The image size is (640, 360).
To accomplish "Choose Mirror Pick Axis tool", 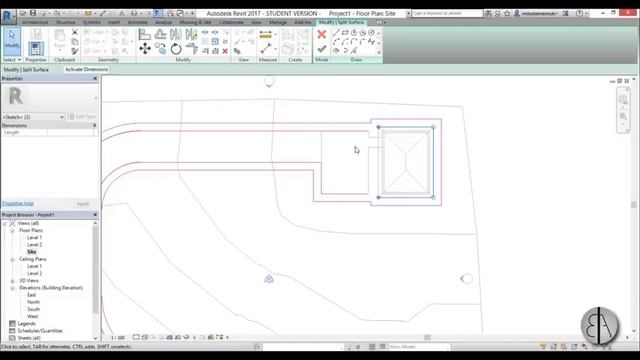I will click(x=176, y=34).
